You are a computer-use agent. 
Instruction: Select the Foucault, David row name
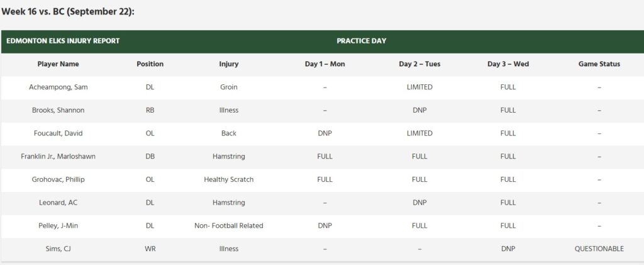pos(58,133)
